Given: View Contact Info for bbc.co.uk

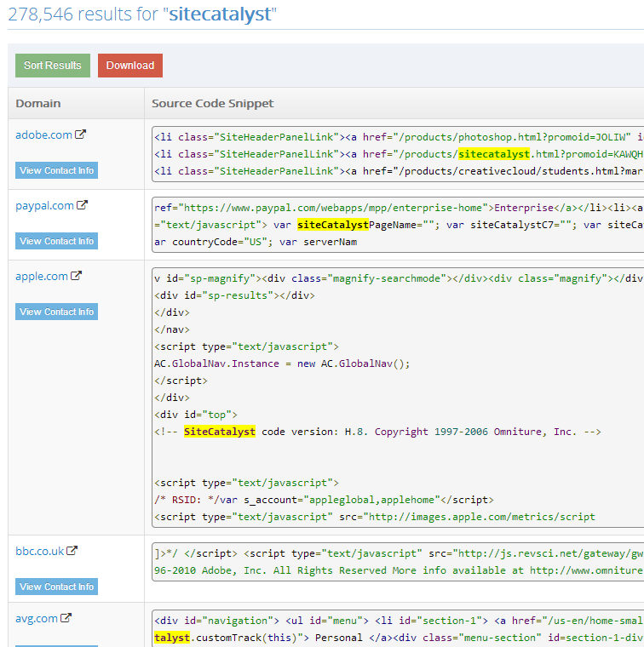Looking at the screenshot, I should 56,587.
